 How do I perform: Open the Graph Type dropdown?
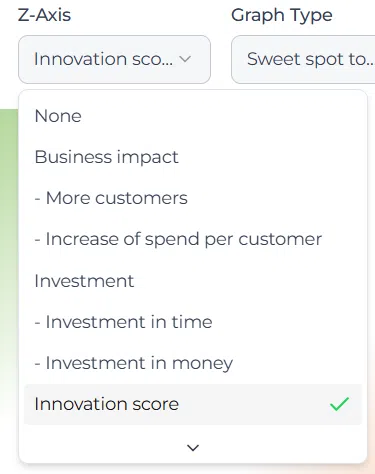click(x=303, y=59)
